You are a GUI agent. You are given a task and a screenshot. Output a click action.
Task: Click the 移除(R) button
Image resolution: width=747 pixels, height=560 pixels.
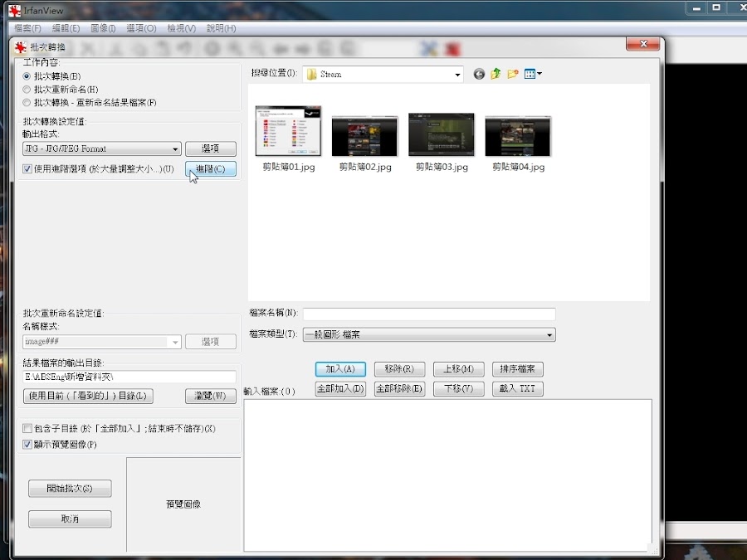[x=399, y=369]
